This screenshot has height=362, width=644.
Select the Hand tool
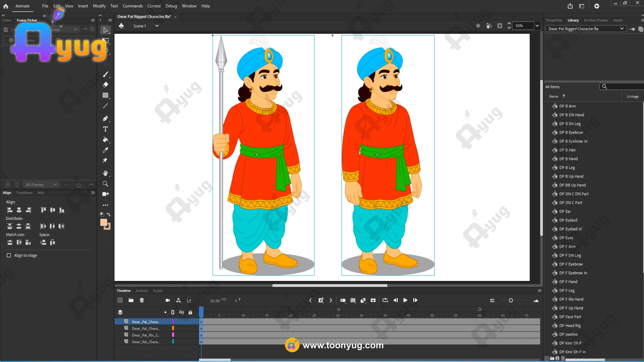tap(105, 173)
